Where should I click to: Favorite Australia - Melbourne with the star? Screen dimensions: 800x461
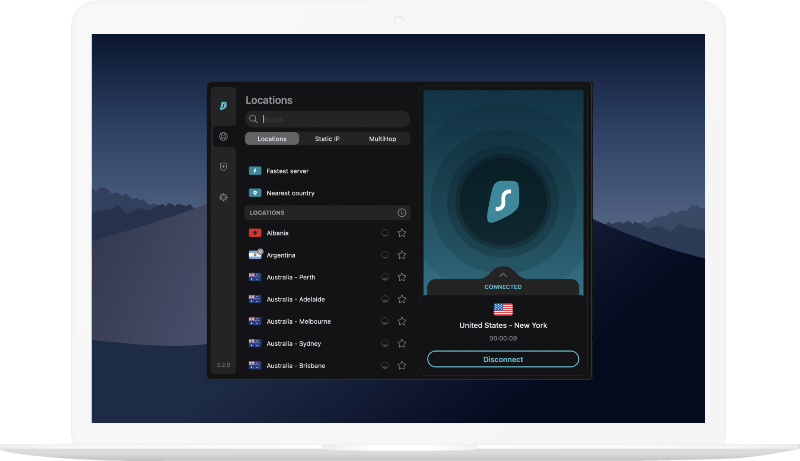(402, 321)
